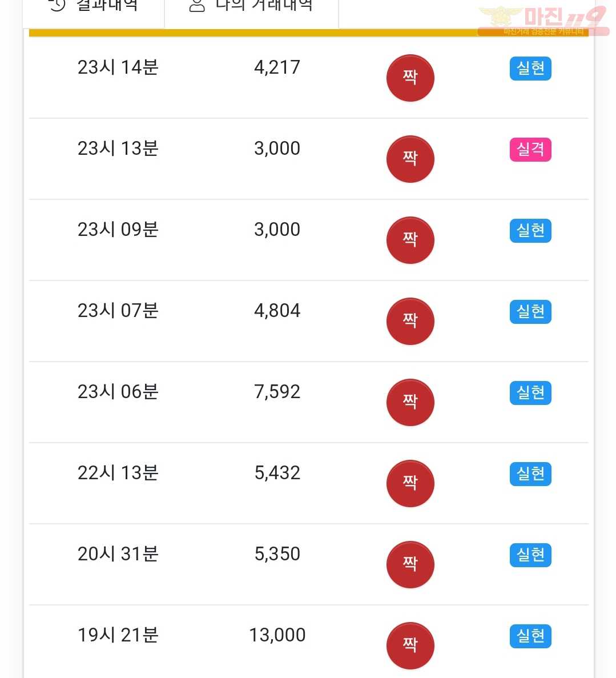
Task: Select the 13,000 amount entry
Action: pyautogui.click(x=277, y=635)
